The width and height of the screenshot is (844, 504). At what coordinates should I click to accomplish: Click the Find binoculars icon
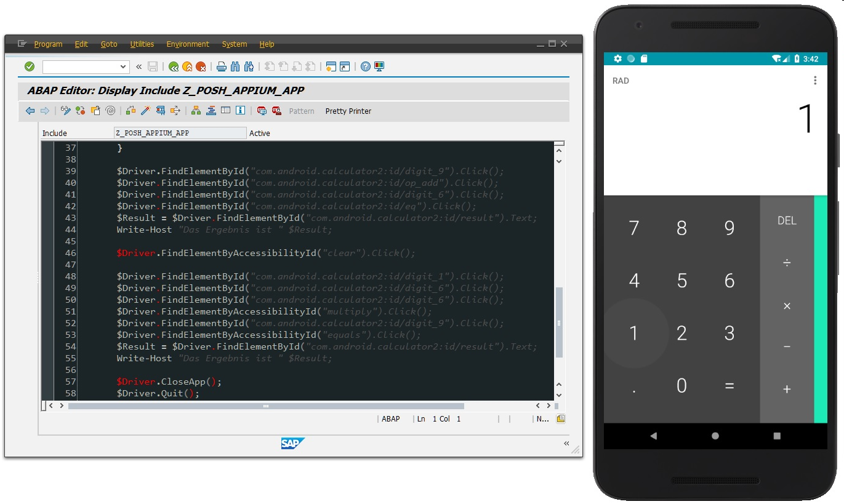tap(235, 66)
